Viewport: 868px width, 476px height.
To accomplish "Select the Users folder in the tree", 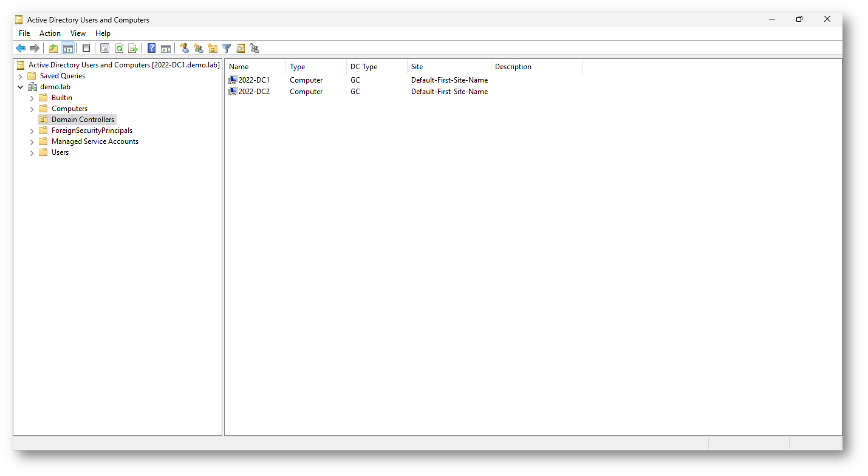I will tap(60, 152).
